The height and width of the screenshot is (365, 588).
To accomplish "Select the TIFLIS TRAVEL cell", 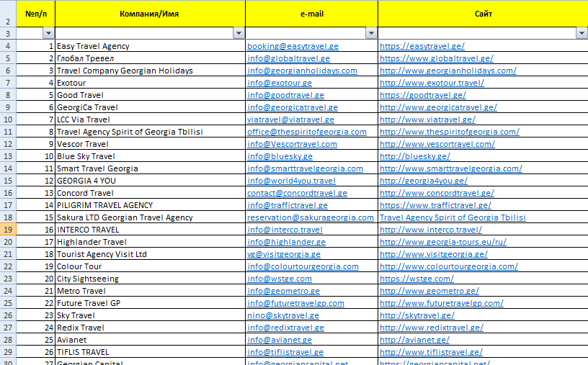I will [150, 352].
